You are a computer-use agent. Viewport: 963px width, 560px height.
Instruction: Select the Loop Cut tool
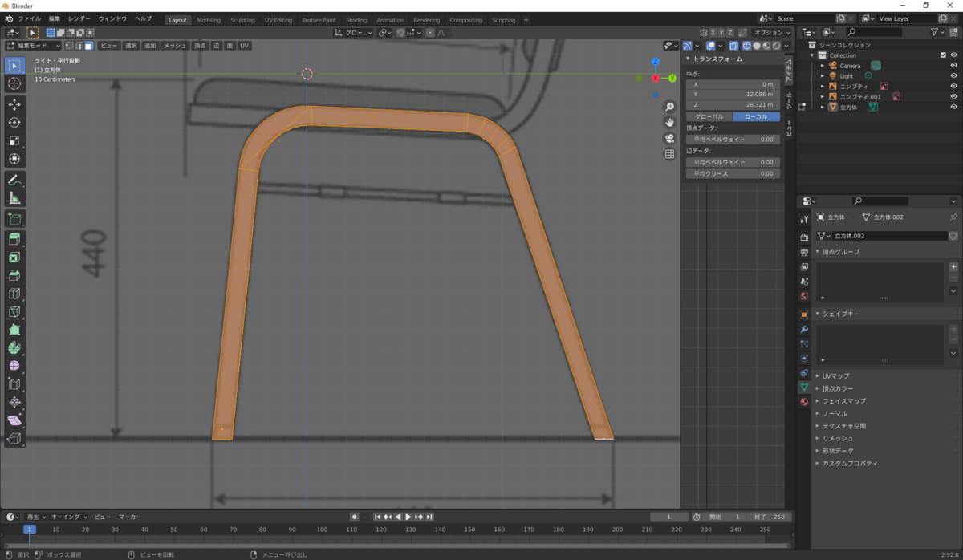pos(14,294)
